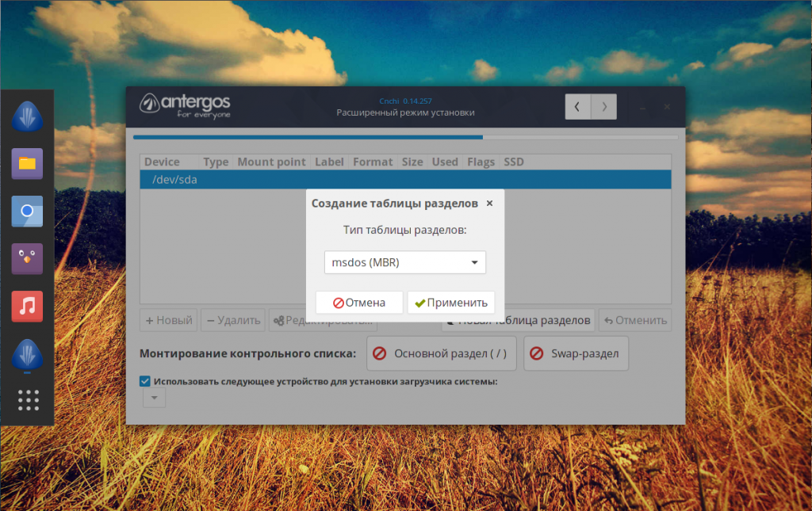The width and height of the screenshot is (812, 511).
Task: Click the Тип таблицы разделов label
Action: (x=405, y=230)
